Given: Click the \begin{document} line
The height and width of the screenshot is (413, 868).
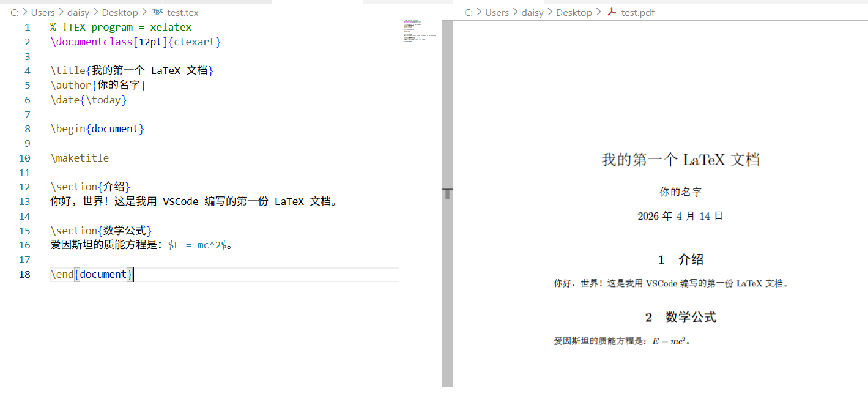Looking at the screenshot, I should click(x=97, y=129).
